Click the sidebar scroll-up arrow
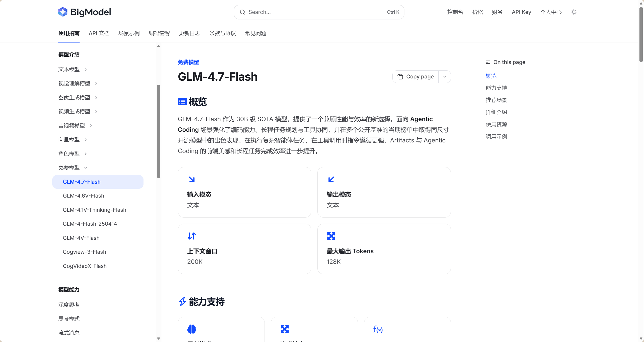Screen dimensions: 644x342 (158, 46)
